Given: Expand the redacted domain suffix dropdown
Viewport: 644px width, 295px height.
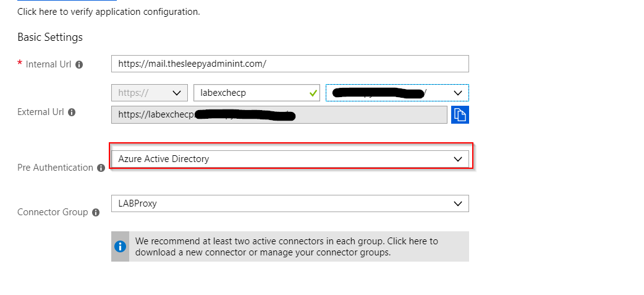Looking at the screenshot, I should (457, 93).
